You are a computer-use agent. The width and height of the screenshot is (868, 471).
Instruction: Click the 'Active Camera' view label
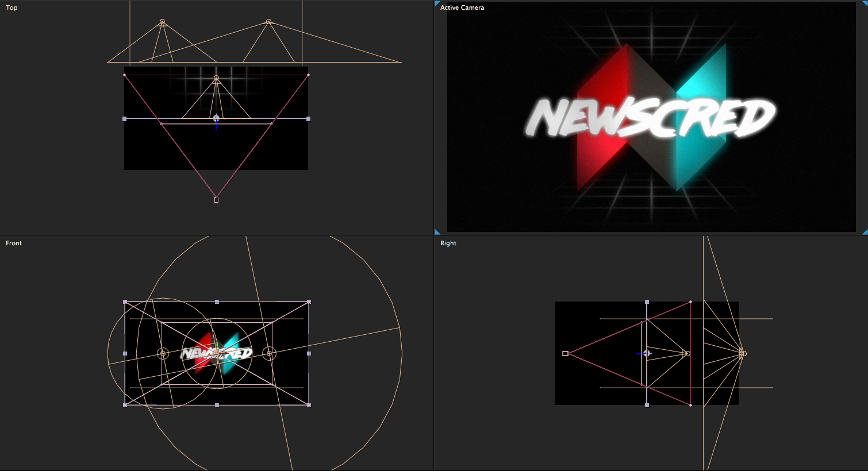[462, 7]
